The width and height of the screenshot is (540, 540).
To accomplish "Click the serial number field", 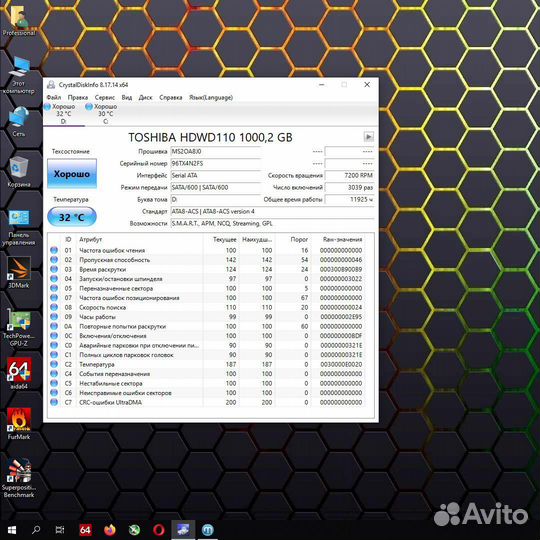I will tap(216, 164).
